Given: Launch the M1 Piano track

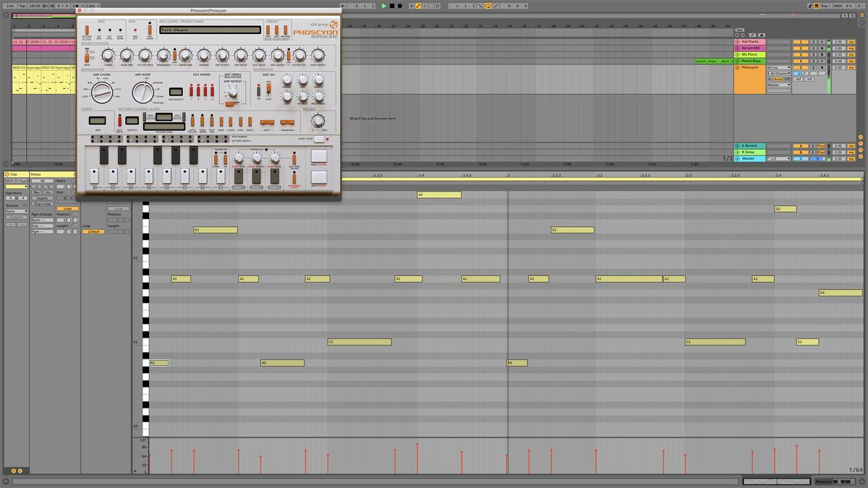Looking at the screenshot, I should pos(737,55).
